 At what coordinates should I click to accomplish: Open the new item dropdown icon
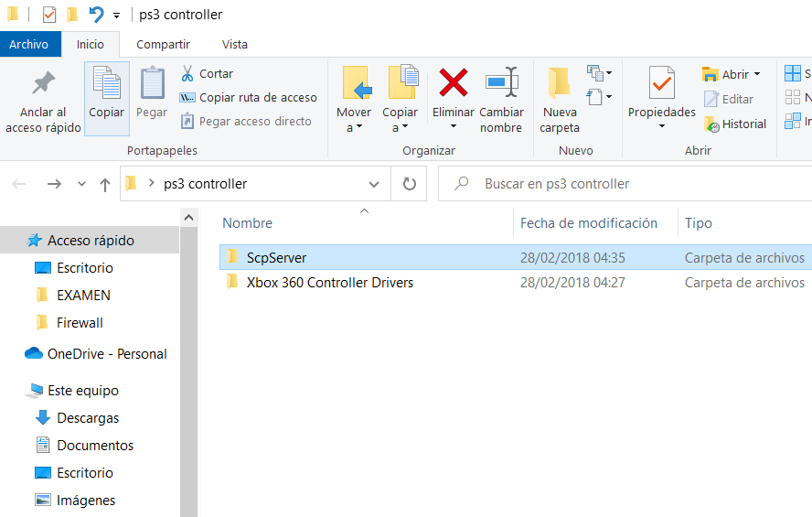tap(600, 73)
